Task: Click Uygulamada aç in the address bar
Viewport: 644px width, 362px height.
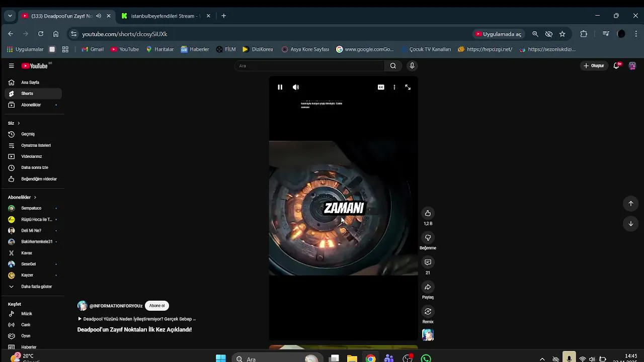Action: tap(498, 34)
